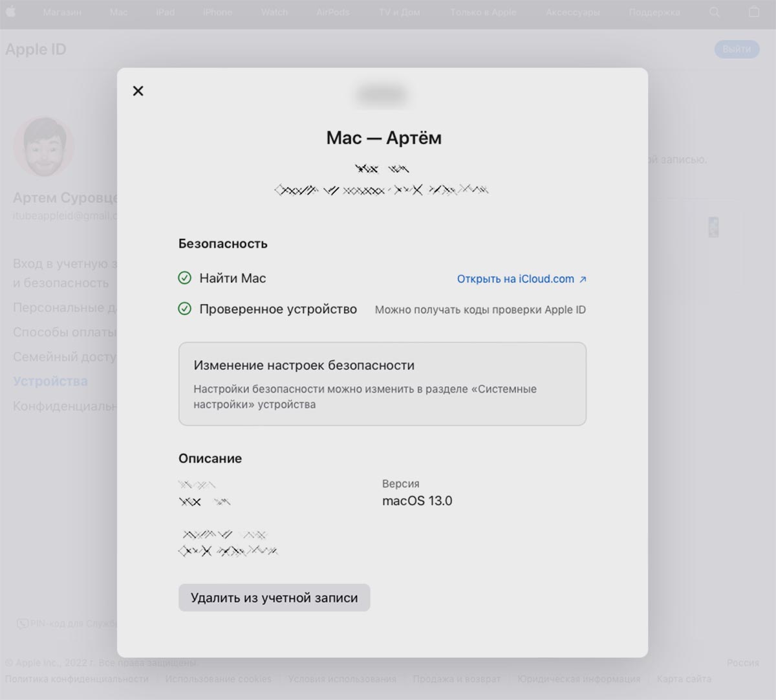Click the 'Описание' section heading
The width and height of the screenshot is (776, 700).
pyautogui.click(x=210, y=459)
